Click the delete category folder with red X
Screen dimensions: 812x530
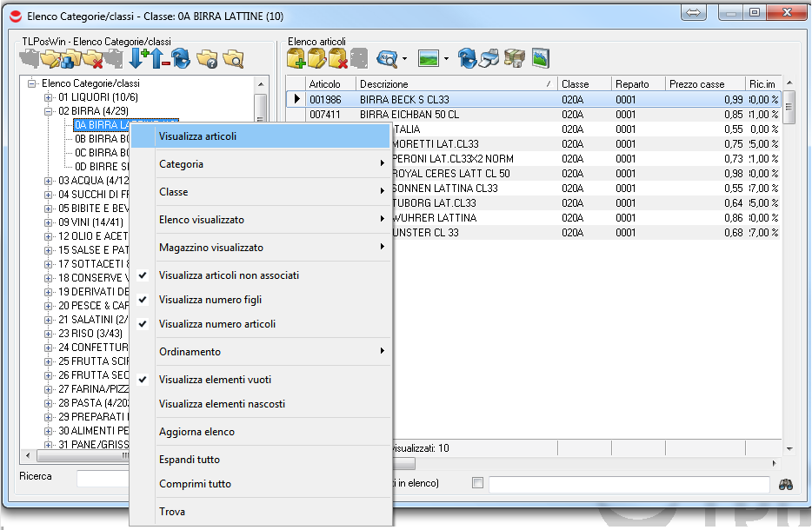point(93,59)
